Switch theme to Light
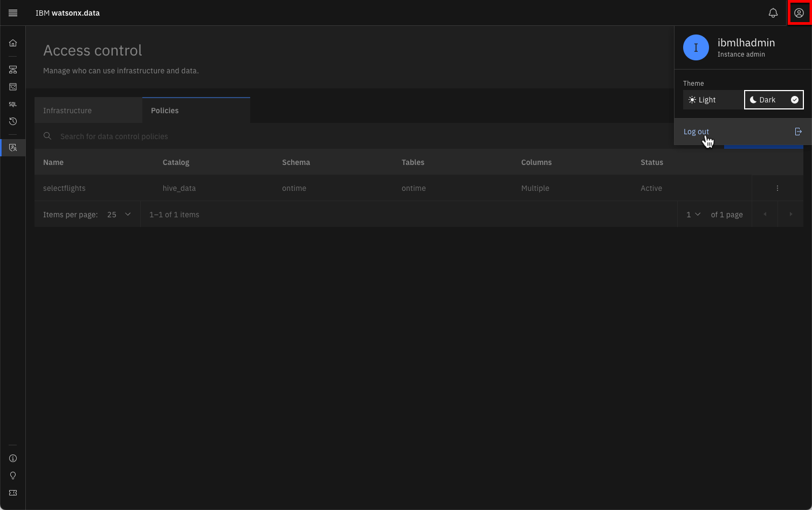 tap(713, 100)
